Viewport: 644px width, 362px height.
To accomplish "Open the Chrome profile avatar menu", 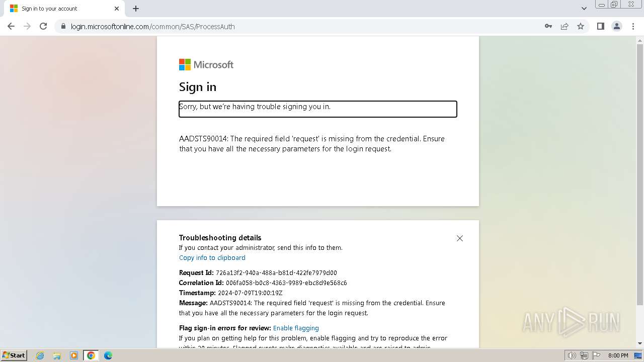I will [617, 26].
